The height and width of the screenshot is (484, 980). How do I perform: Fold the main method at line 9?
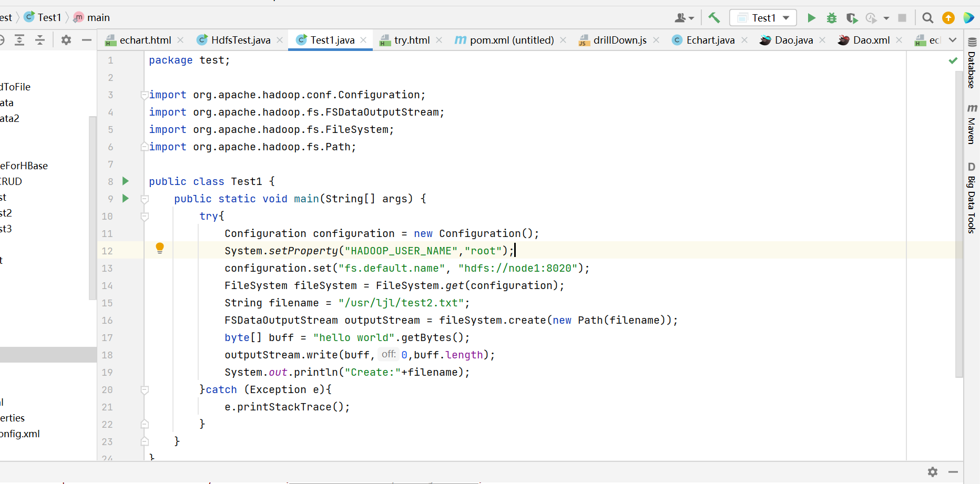click(x=145, y=199)
